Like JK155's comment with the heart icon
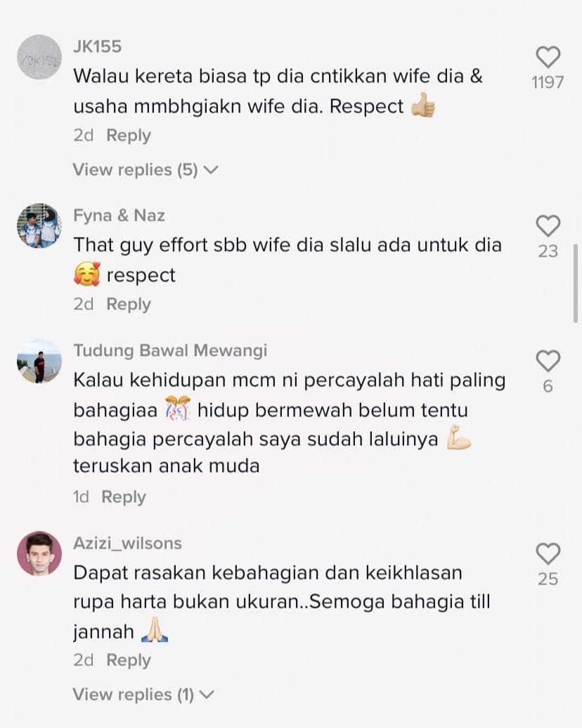582x728 pixels. click(548, 58)
